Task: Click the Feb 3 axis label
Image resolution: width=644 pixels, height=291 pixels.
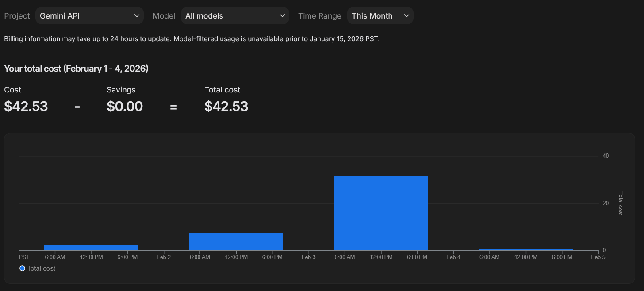Action: click(x=309, y=257)
